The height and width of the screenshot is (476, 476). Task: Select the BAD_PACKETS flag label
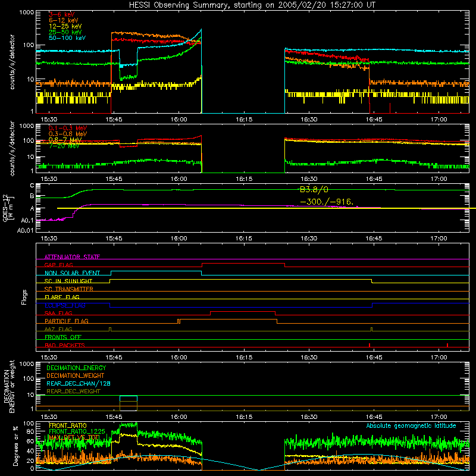pos(65,345)
